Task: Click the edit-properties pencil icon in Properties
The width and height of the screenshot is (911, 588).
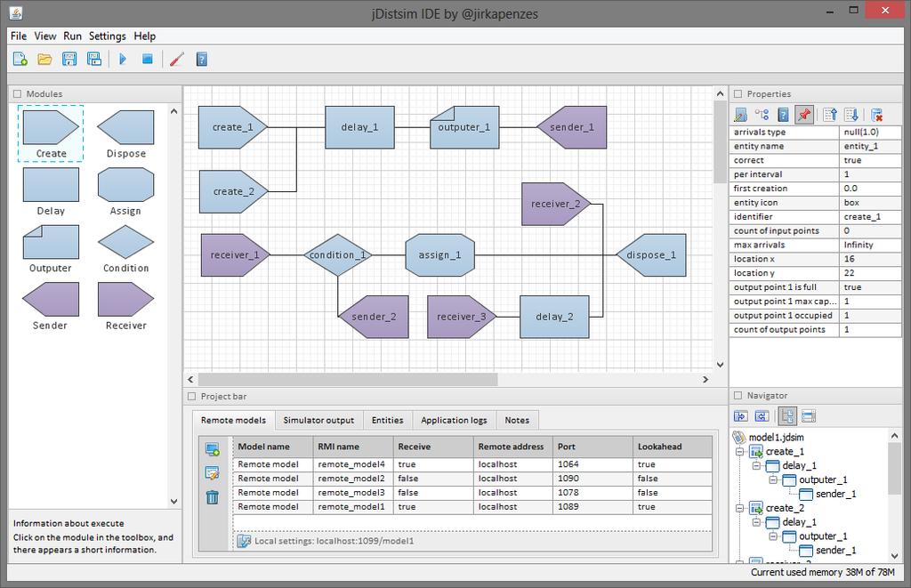Action: tap(741, 115)
